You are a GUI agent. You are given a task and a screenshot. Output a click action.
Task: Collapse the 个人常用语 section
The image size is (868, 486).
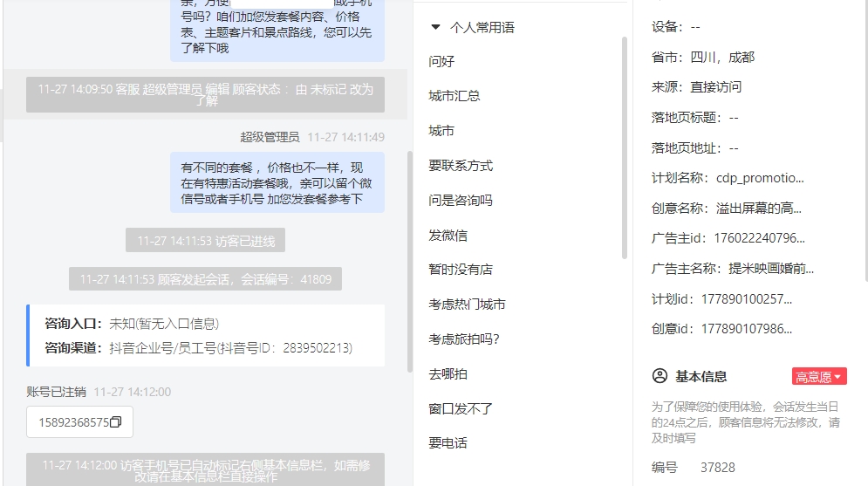tap(435, 26)
